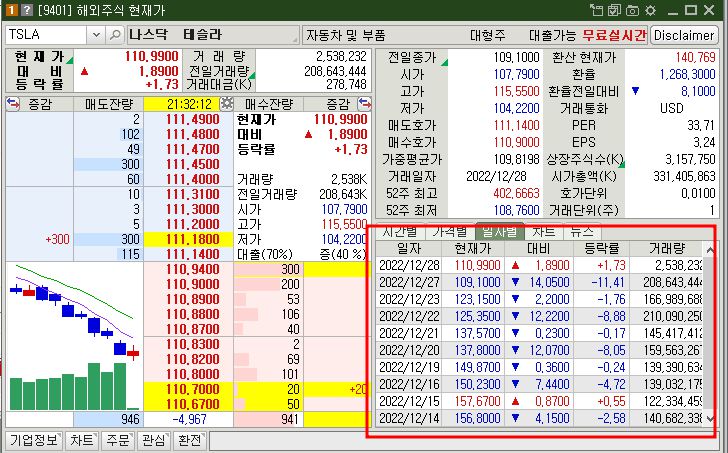This screenshot has width=728, height=453.
Task: Click the 환율 value 1,268.3000
Action: [688, 74]
